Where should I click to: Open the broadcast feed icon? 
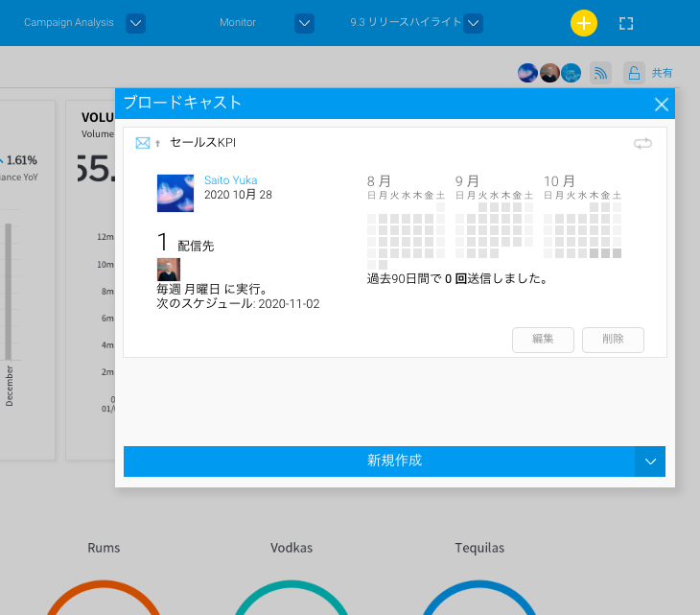600,73
